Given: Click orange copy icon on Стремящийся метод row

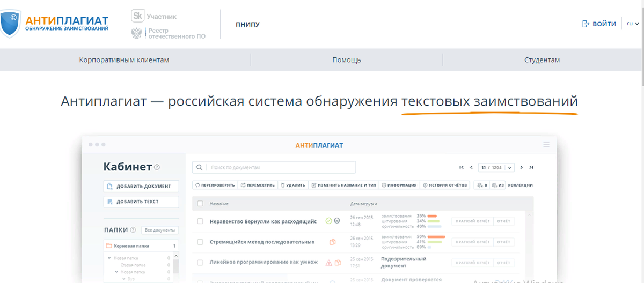Looking at the screenshot, I should pos(333,242).
